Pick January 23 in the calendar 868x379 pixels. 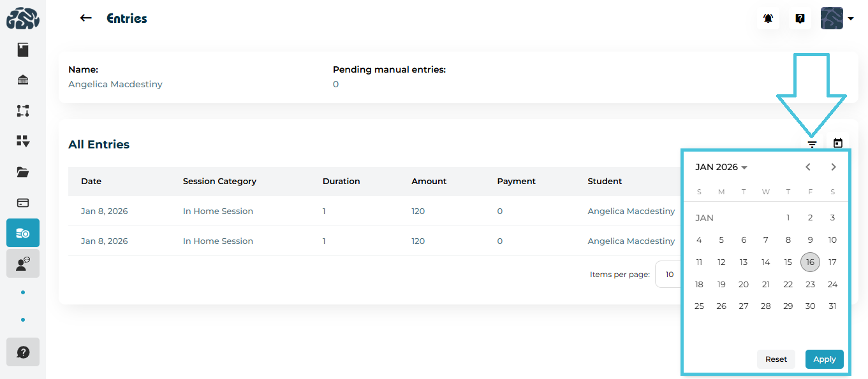pos(810,284)
